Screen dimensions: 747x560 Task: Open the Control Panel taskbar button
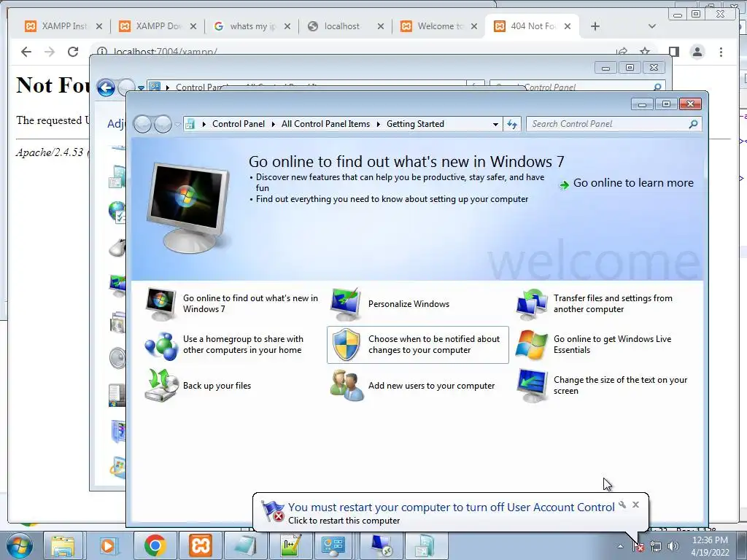click(334, 545)
